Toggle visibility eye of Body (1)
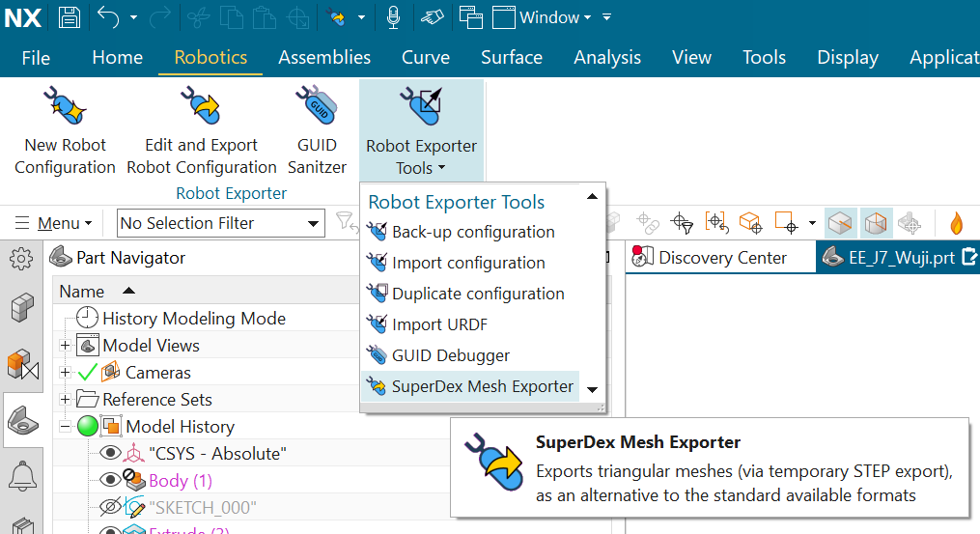Viewport: 980px width, 534px height. [111, 480]
